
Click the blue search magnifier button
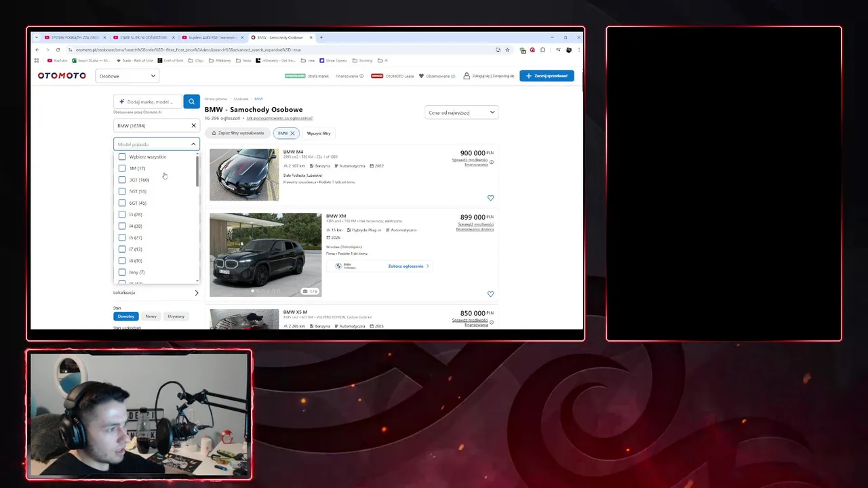[191, 102]
